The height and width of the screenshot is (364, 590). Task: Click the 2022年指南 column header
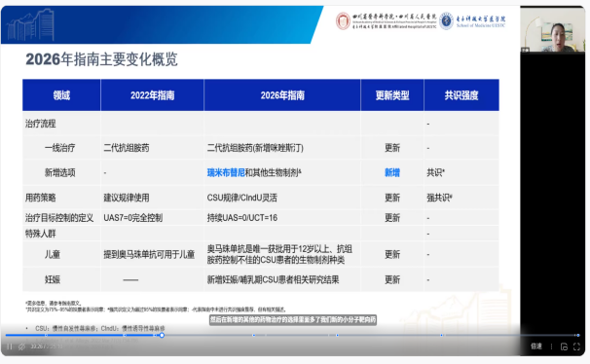153,95
